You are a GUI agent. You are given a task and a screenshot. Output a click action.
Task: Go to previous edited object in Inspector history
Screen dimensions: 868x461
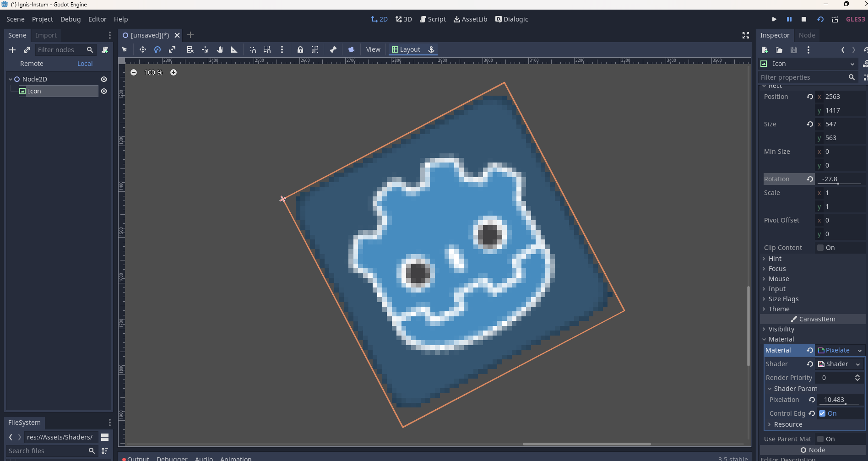coord(843,50)
